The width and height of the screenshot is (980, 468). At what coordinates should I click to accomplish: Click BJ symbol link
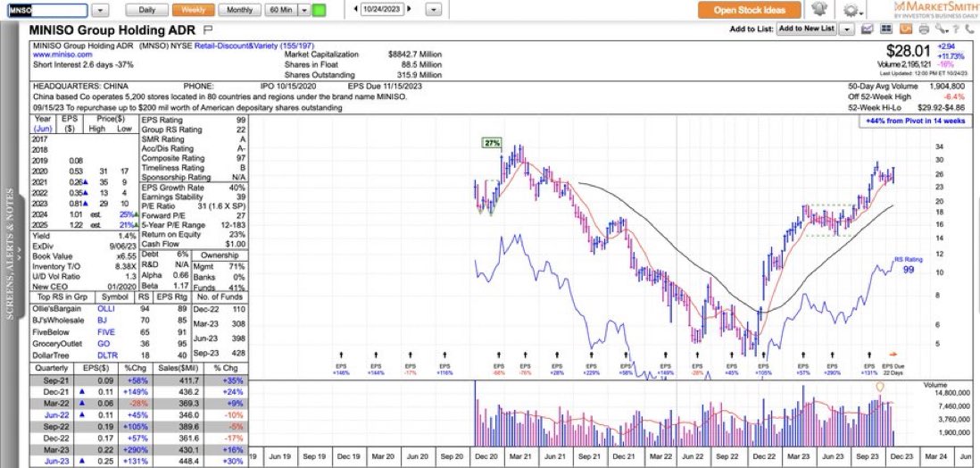tap(103, 321)
